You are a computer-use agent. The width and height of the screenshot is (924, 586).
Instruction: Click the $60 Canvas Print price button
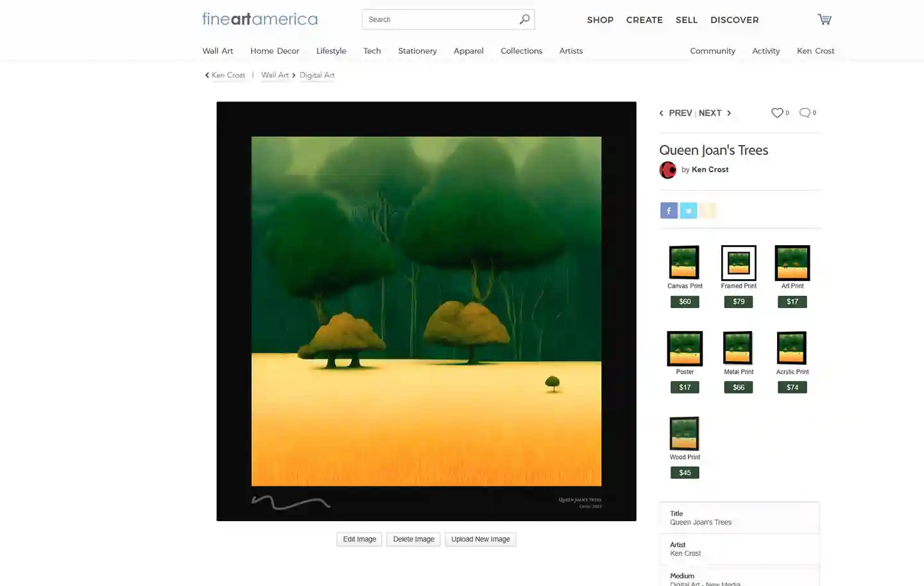pos(685,302)
